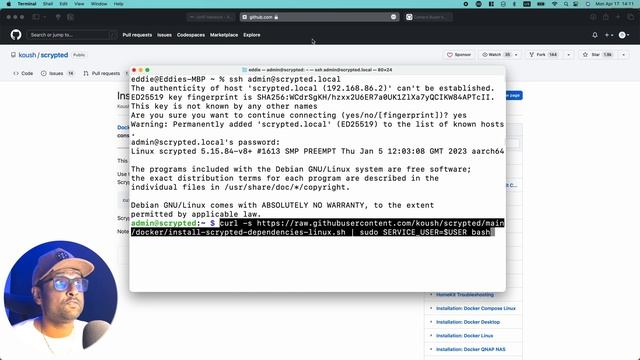The image size is (640, 360).
Task: Fork the repository with the Fork button
Action: pos(544,55)
